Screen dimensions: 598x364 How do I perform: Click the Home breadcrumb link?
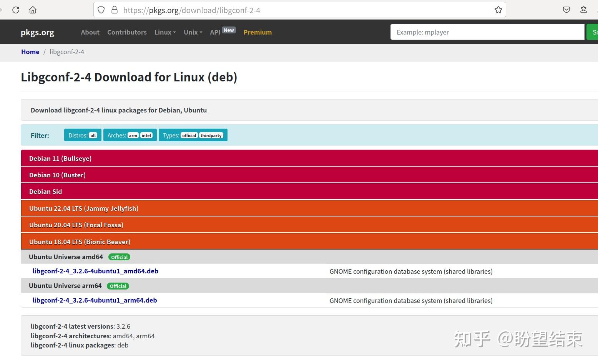(30, 52)
